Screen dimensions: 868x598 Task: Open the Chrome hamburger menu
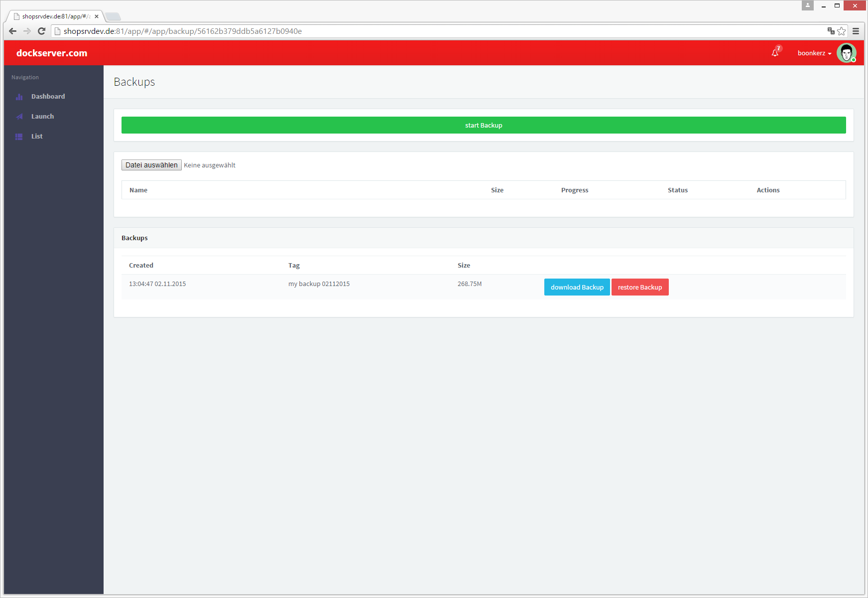[x=856, y=31]
